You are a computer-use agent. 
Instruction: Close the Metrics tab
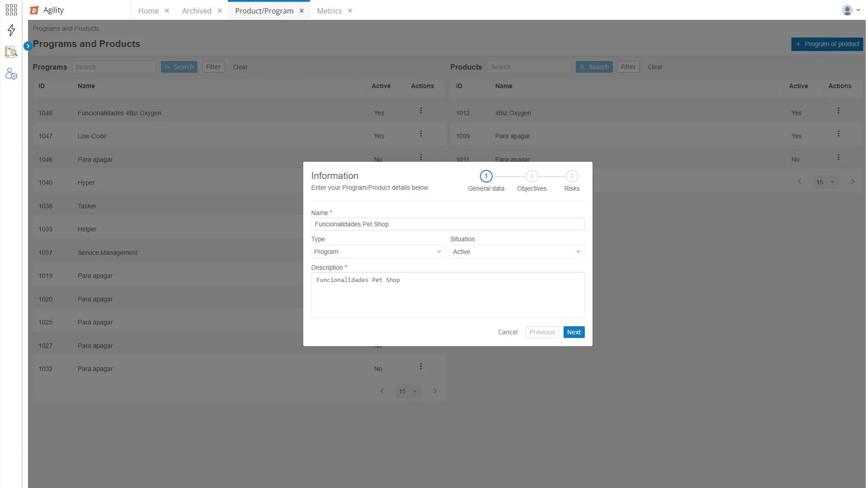[x=350, y=11]
